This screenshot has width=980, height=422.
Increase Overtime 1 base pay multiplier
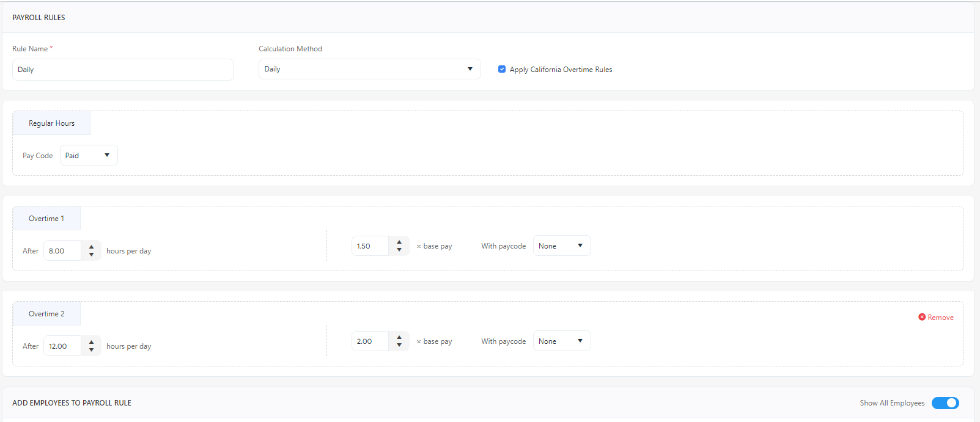point(399,242)
